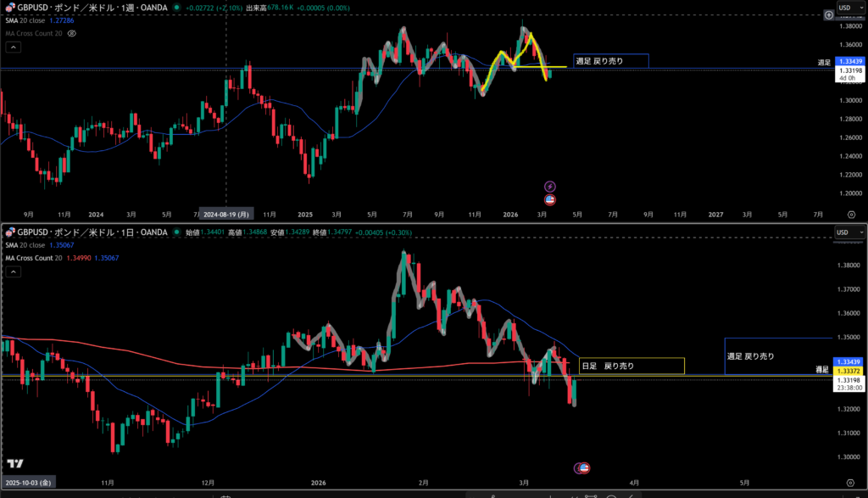This screenshot has width=868, height=498.
Task: Click the plus button on weekly price scale
Action: [828, 15]
